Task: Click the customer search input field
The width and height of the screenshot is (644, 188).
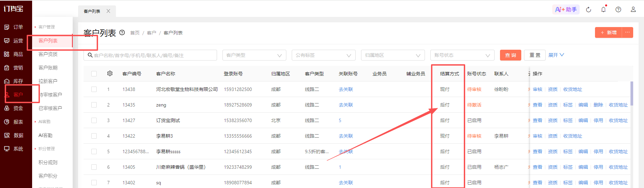Action: [150, 55]
